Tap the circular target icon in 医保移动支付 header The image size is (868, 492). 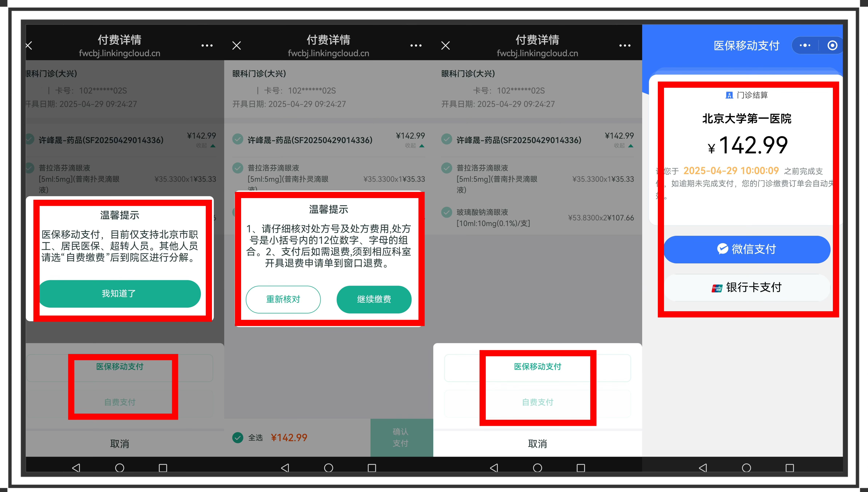[832, 45]
